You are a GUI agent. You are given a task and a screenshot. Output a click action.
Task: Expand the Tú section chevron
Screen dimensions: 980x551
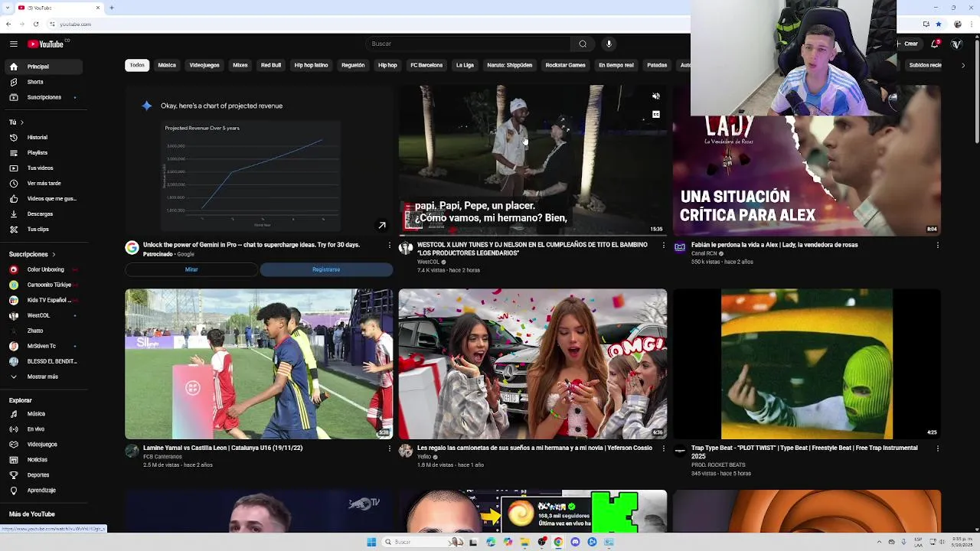click(22, 122)
